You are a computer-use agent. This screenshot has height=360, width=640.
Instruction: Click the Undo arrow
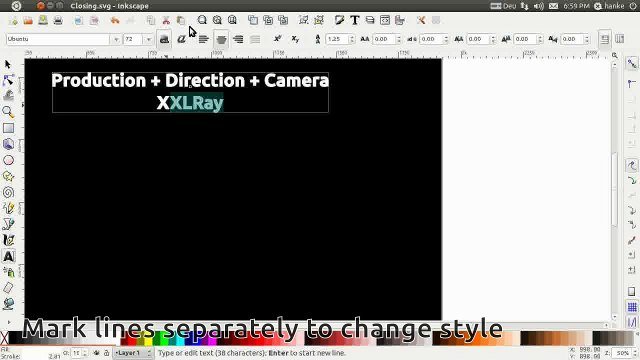[x=115, y=20]
